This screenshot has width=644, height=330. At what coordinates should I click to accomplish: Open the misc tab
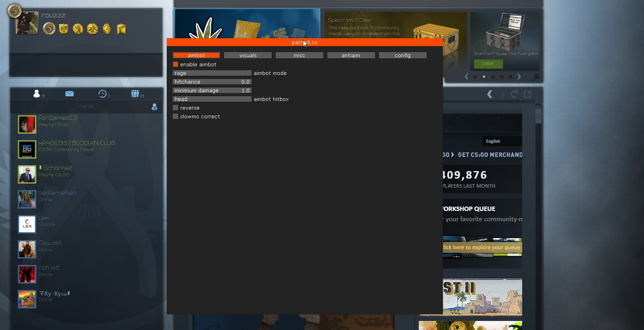tap(299, 55)
